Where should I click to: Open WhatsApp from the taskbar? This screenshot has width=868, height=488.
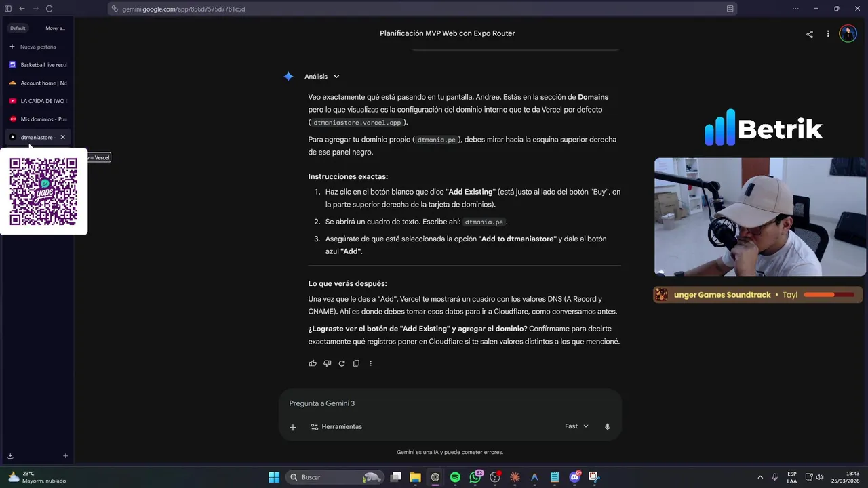click(x=475, y=477)
